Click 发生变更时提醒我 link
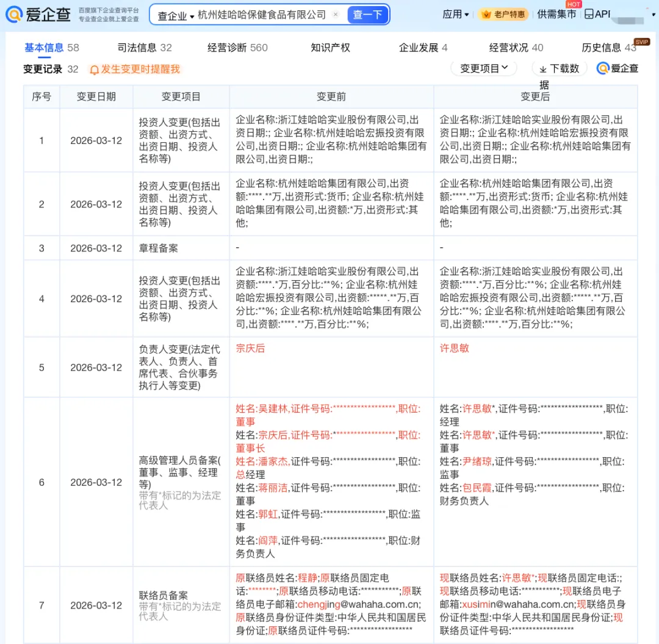The width and height of the screenshot is (659, 644). coord(140,69)
